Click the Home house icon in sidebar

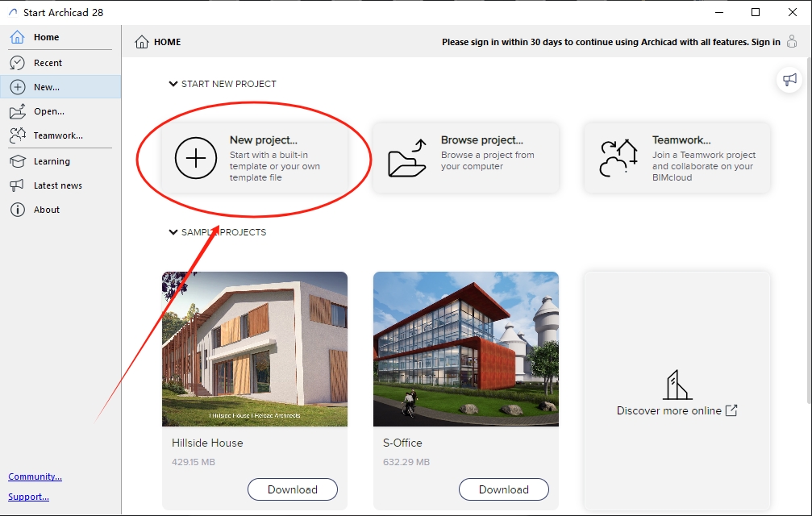click(17, 37)
